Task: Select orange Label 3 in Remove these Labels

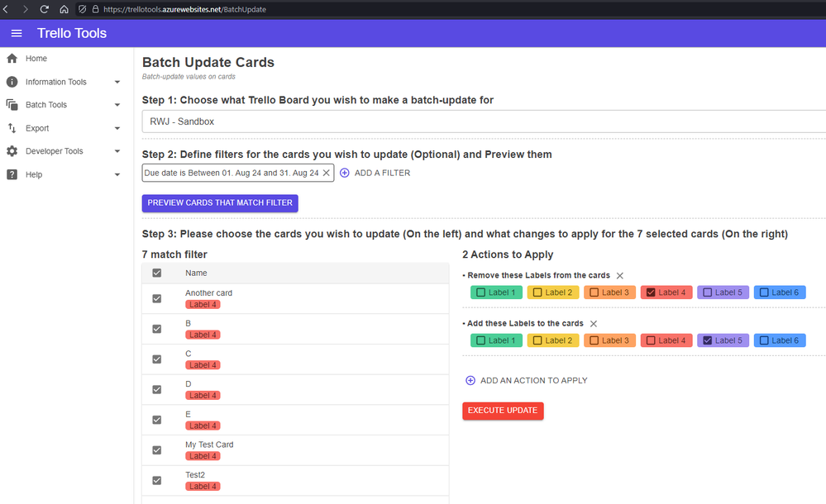Action: pos(609,292)
